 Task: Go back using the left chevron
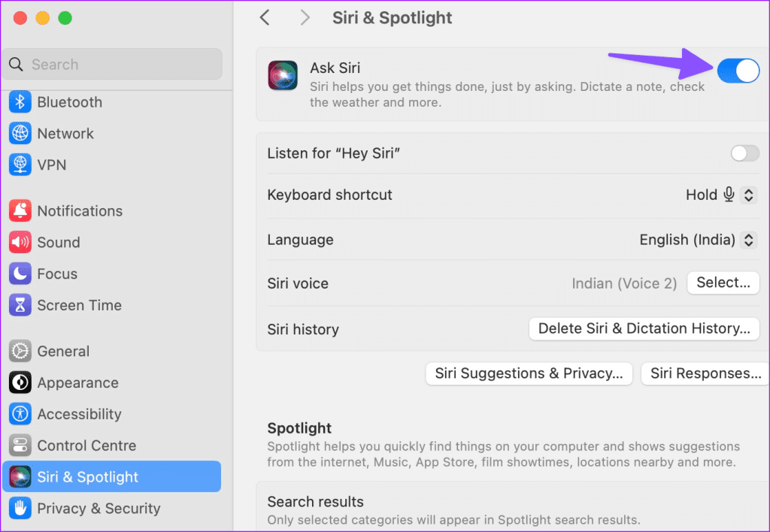(265, 17)
